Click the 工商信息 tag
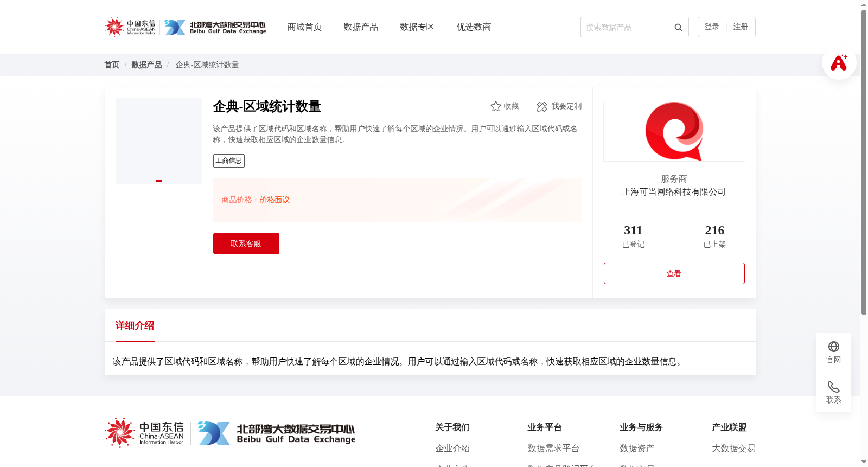The height and width of the screenshot is (467, 868). click(229, 161)
